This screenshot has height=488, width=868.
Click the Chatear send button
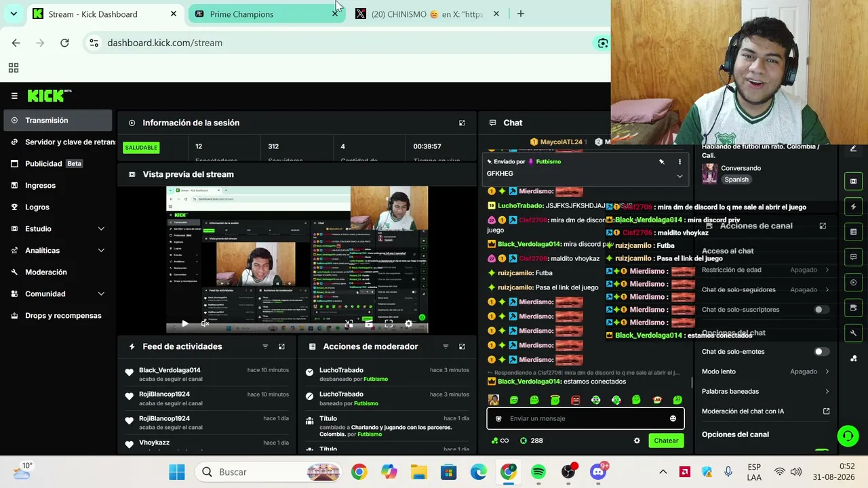(x=666, y=441)
